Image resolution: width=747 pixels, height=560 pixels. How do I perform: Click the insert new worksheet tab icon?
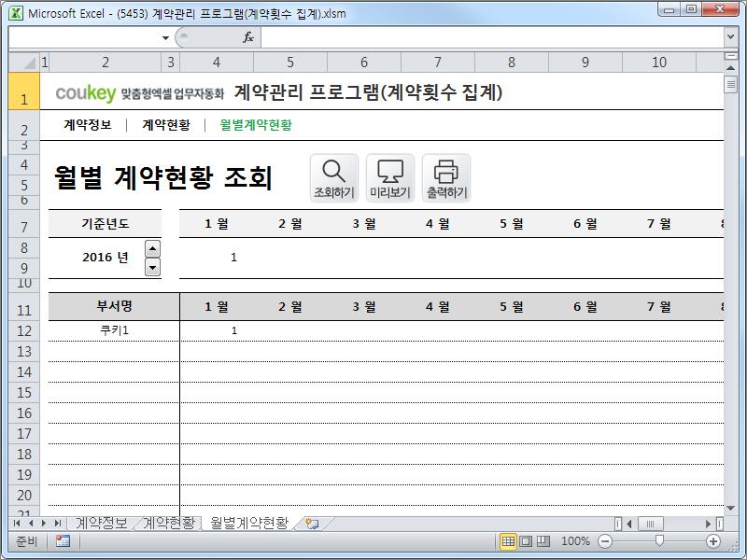pos(312,524)
